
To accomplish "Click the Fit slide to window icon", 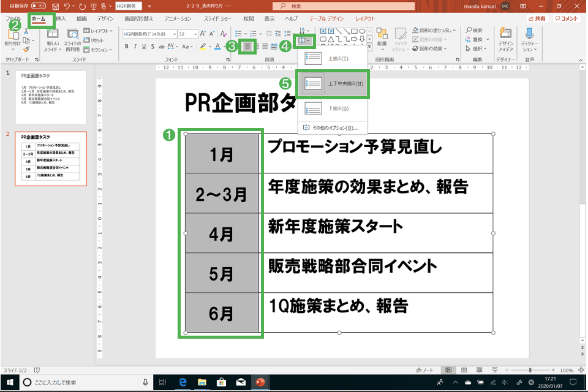I will (581, 370).
